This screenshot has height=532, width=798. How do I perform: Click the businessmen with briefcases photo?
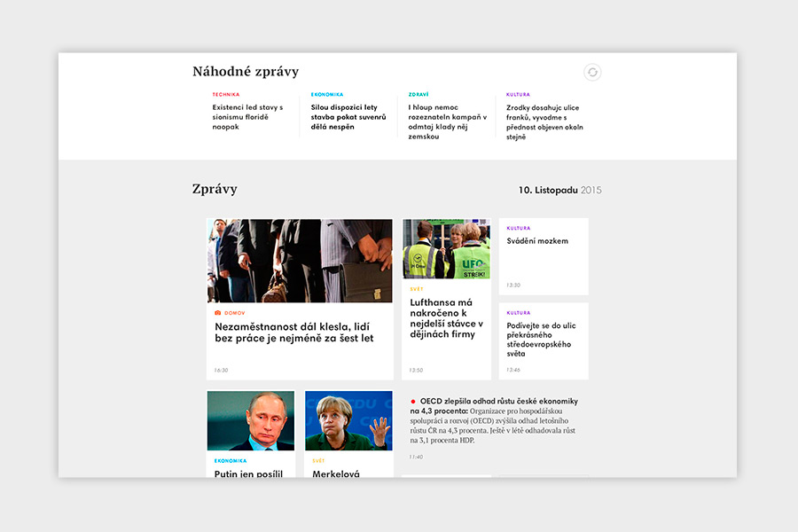[x=300, y=261]
